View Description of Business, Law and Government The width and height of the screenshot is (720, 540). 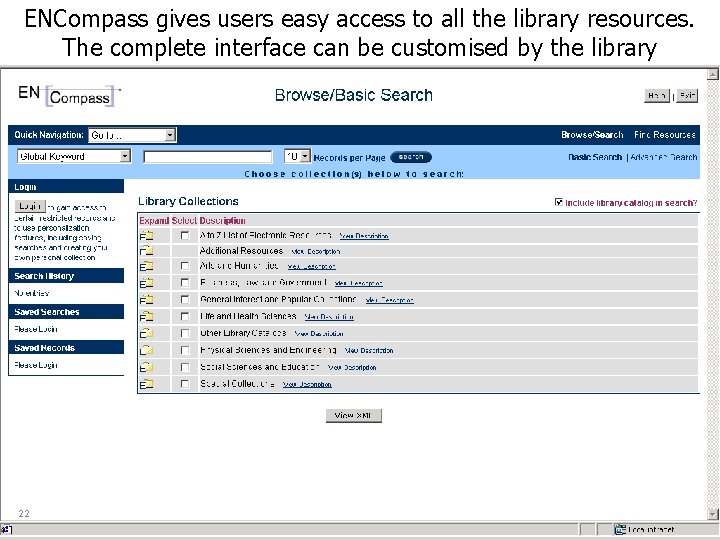tap(359, 283)
